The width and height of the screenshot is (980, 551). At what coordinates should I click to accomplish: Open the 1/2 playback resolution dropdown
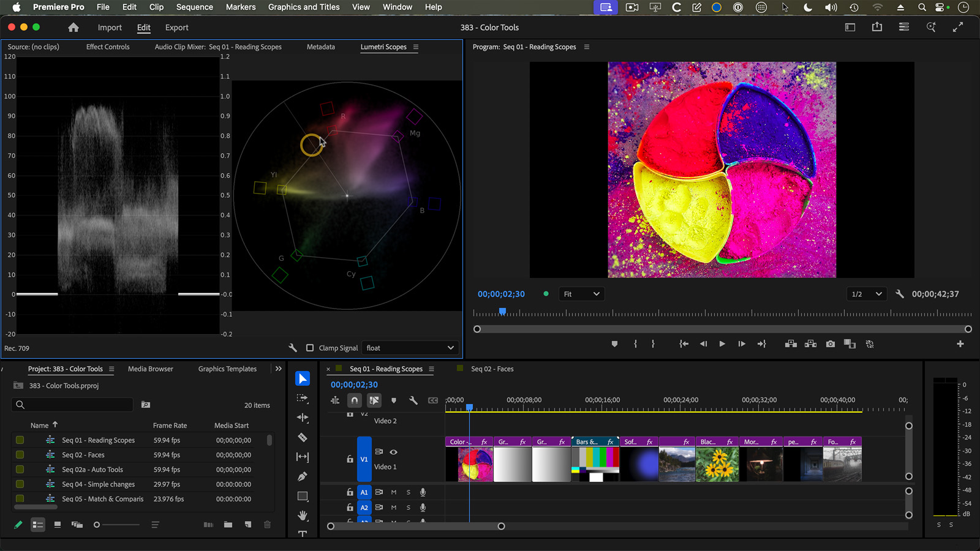[x=867, y=294]
